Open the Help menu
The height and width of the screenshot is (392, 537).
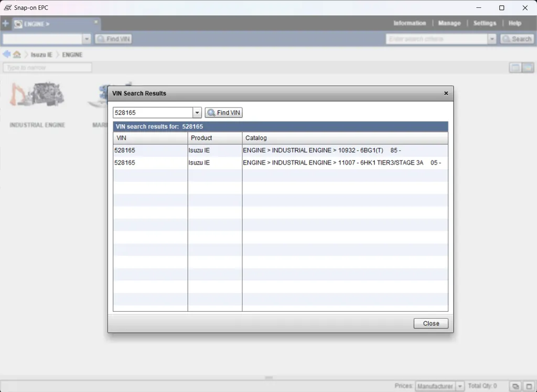(515, 23)
